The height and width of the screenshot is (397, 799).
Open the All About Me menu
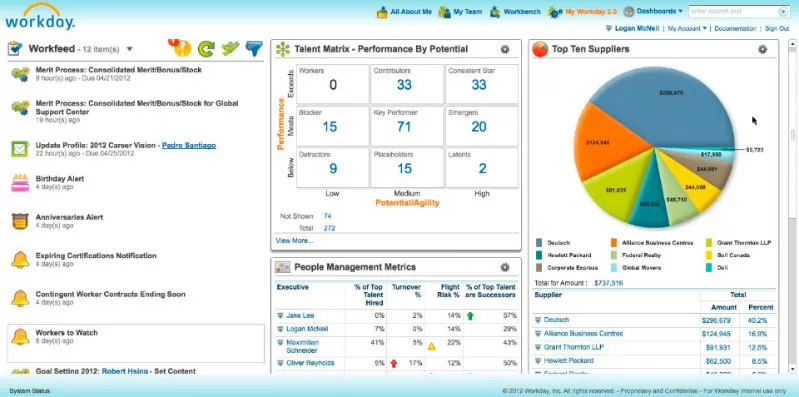pos(411,12)
